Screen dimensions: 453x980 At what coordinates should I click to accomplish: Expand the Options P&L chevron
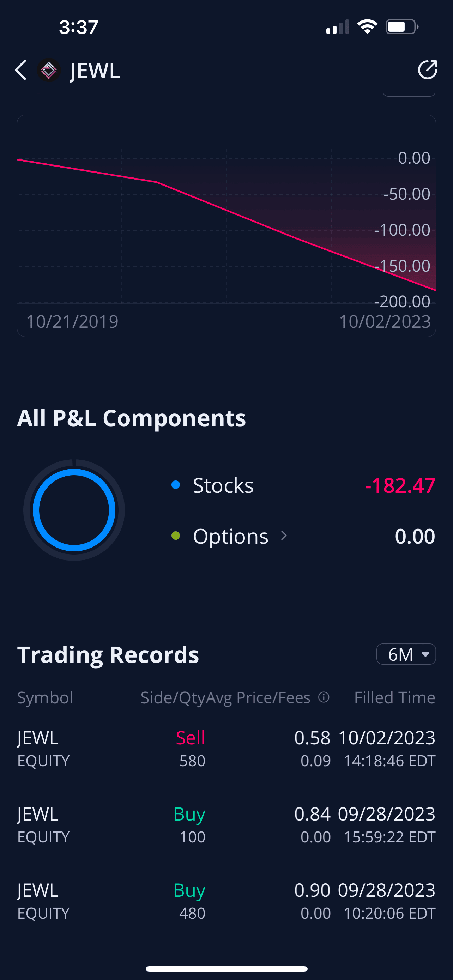click(x=284, y=536)
